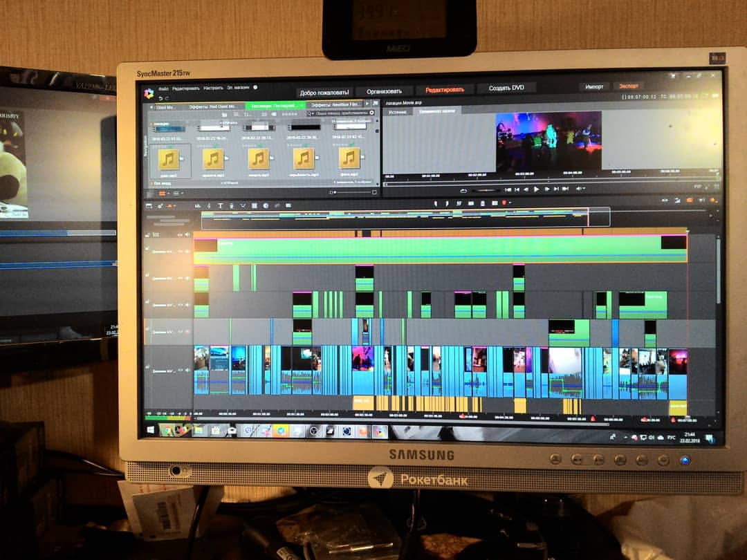Hide video on the track with the long green clip
747x560 pixels.
(180, 251)
